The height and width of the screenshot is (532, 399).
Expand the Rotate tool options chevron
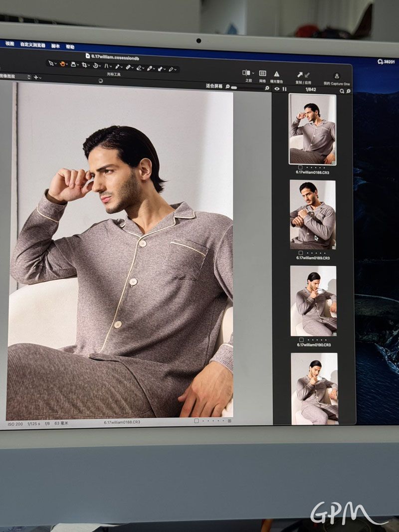click(x=100, y=66)
